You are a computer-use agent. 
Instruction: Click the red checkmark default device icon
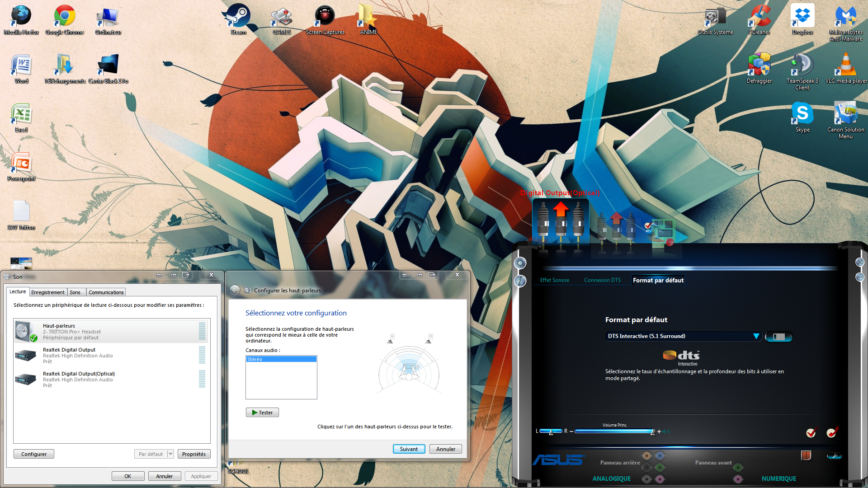(x=811, y=433)
